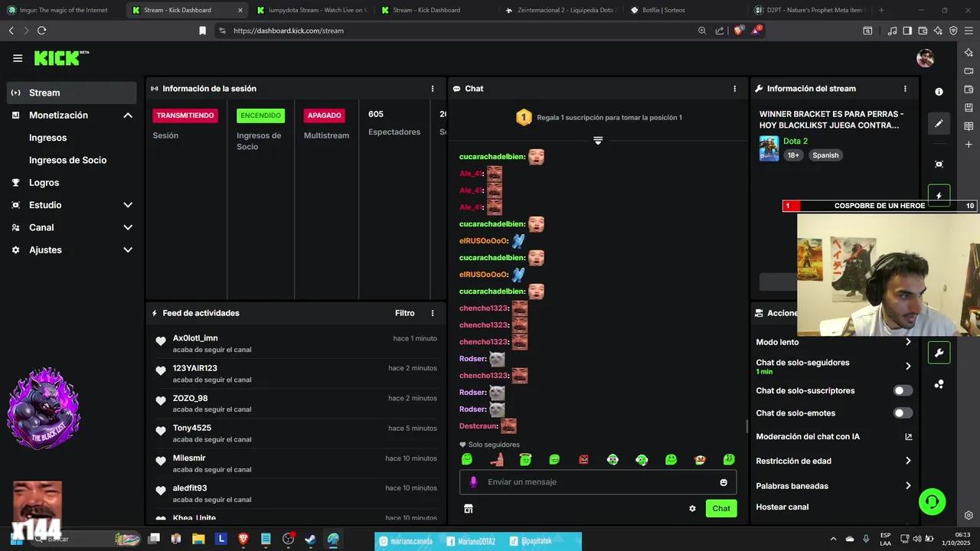Viewport: 980px width, 551px height.
Task: Click the Windows Start button
Action: (x=16, y=539)
